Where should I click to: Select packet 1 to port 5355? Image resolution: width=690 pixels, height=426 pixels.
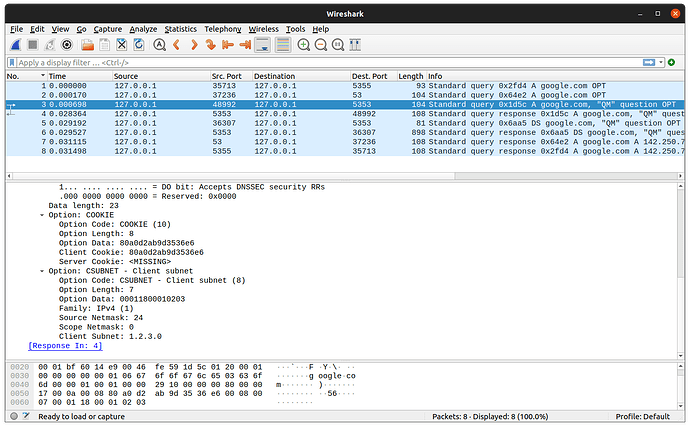click(x=345, y=86)
